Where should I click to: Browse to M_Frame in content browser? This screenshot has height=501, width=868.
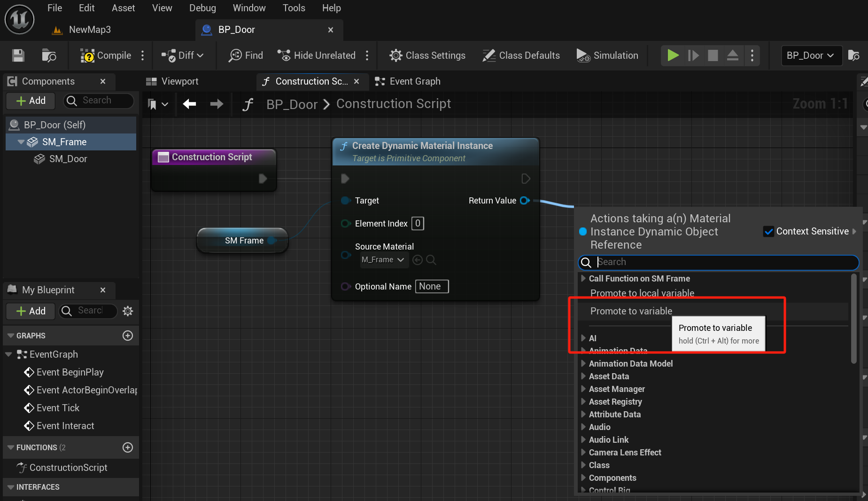click(431, 260)
